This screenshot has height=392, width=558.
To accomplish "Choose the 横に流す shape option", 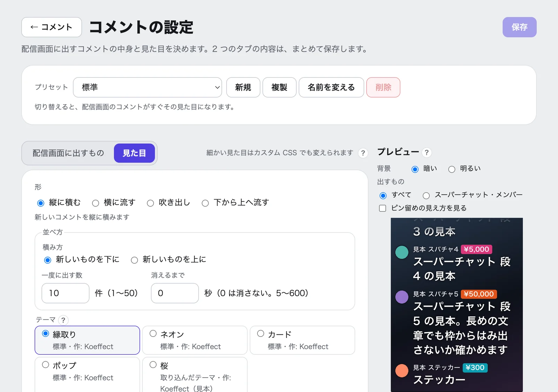I will [114, 203].
